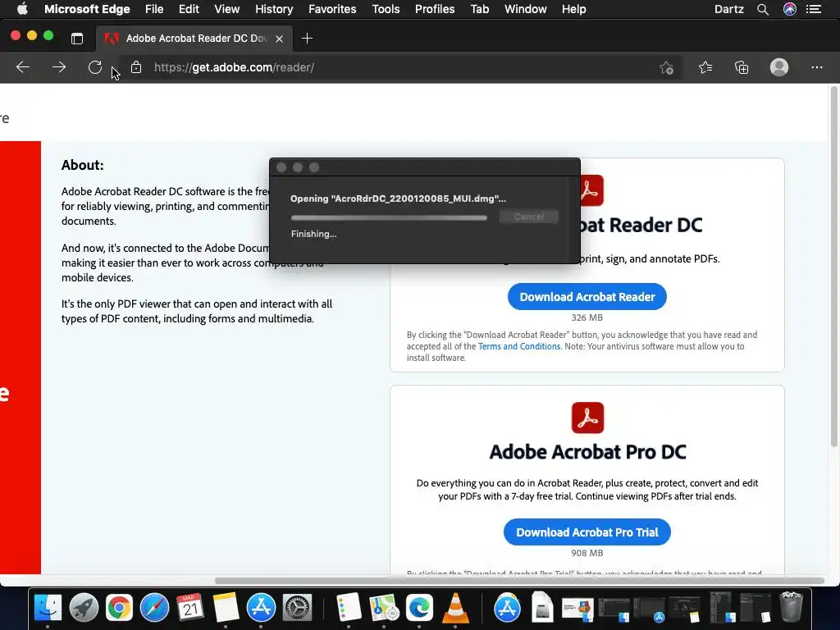Go back using the browser back arrow
The height and width of the screenshot is (630, 840).
[22, 67]
